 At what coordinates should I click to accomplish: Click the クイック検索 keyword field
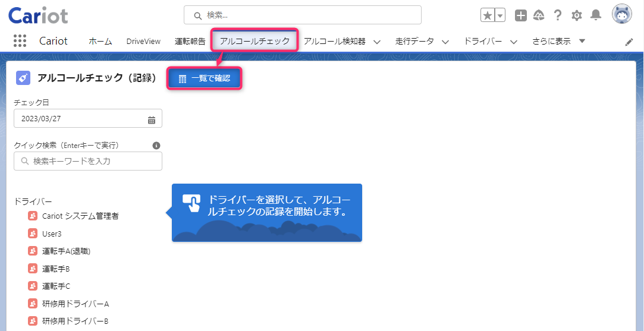[x=88, y=161]
